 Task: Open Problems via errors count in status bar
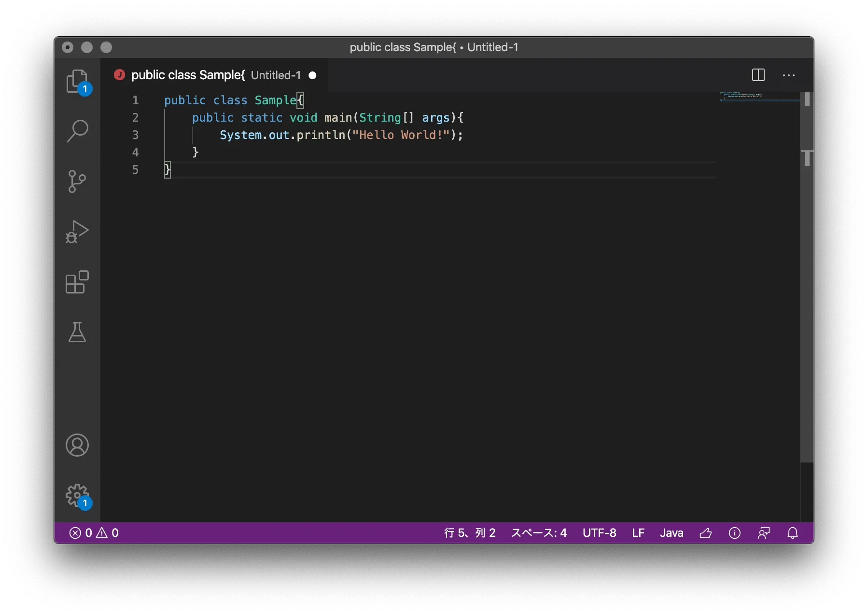tap(81, 533)
